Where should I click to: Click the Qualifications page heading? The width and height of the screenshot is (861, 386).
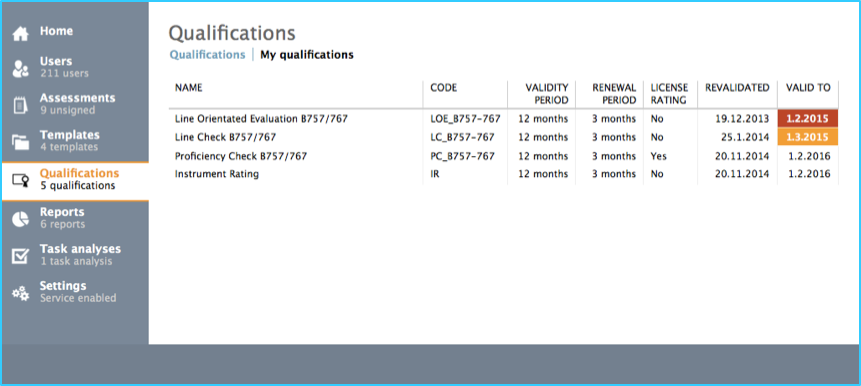pyautogui.click(x=232, y=33)
